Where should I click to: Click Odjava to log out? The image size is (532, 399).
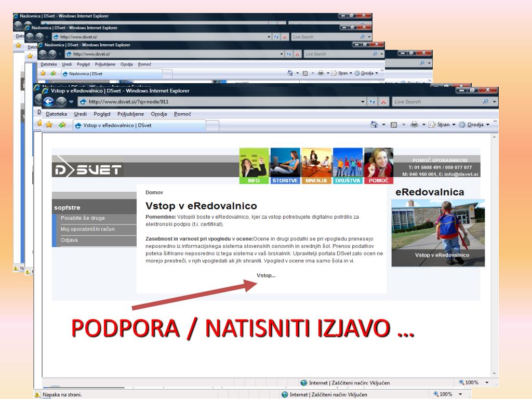click(69, 240)
